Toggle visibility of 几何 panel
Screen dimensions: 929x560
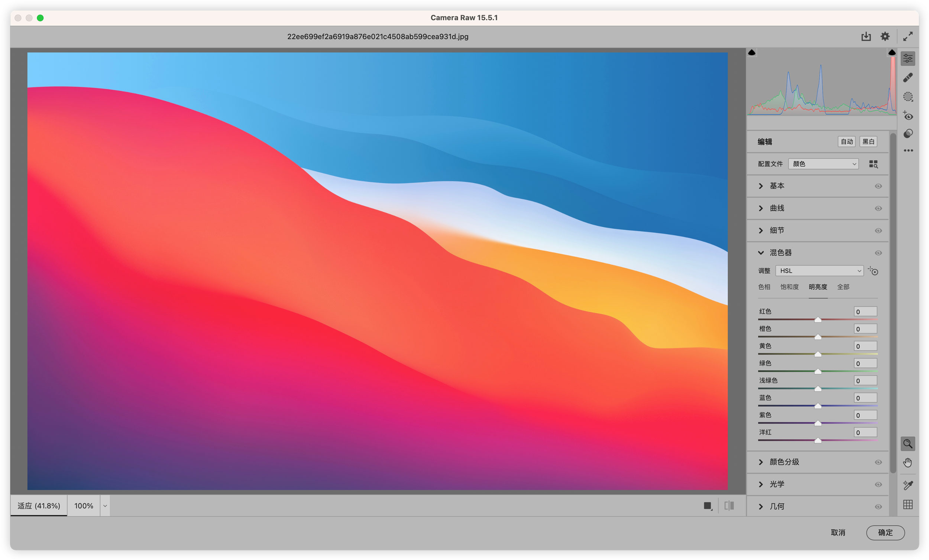click(878, 507)
